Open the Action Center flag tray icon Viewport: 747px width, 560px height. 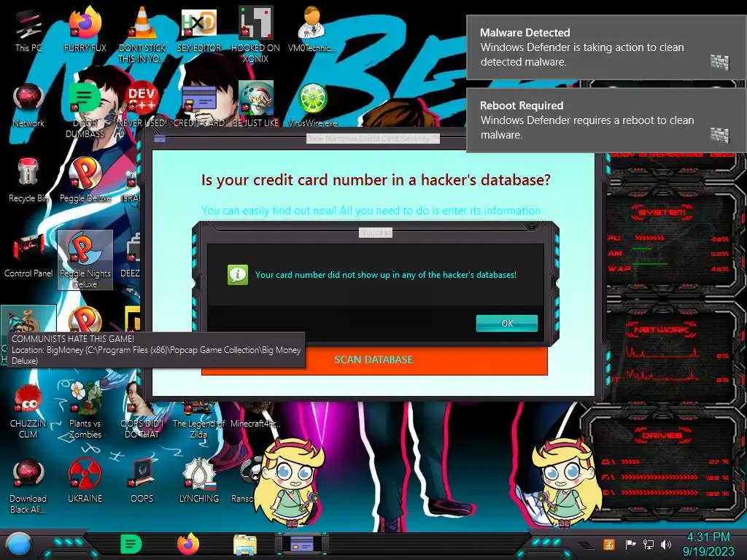coord(630,544)
